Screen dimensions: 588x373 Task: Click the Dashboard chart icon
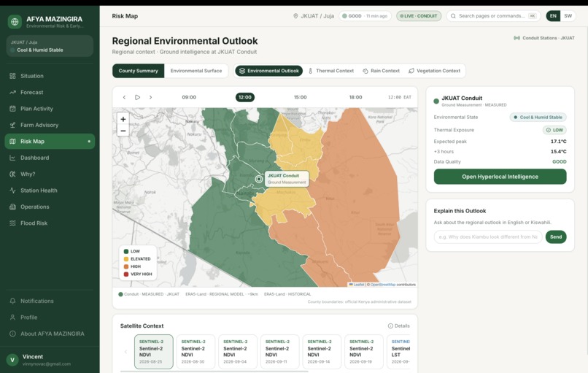click(12, 158)
